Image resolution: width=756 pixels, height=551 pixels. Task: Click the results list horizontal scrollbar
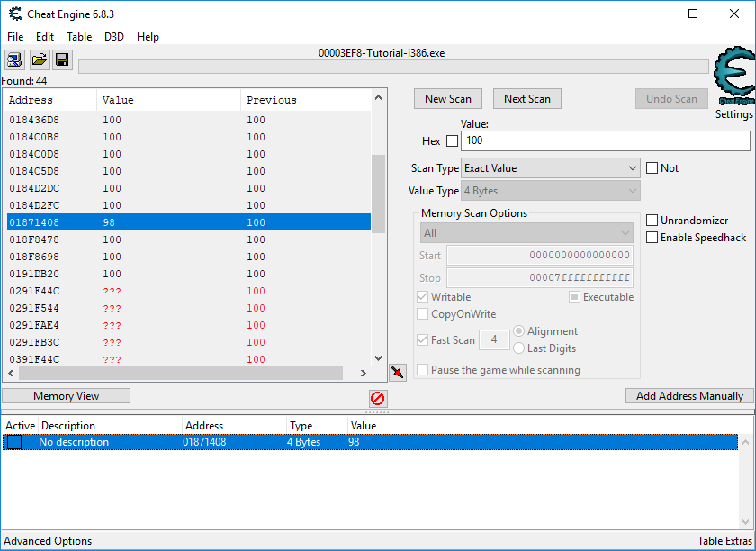point(181,373)
